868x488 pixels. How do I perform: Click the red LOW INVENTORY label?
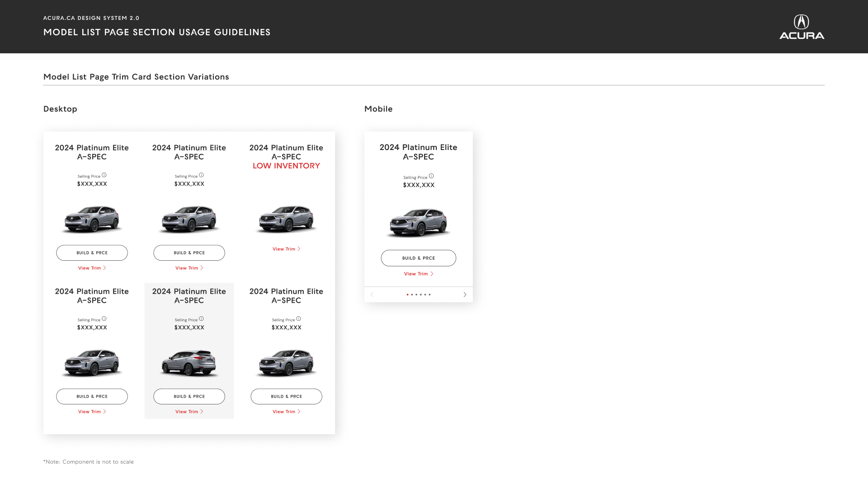coord(286,166)
